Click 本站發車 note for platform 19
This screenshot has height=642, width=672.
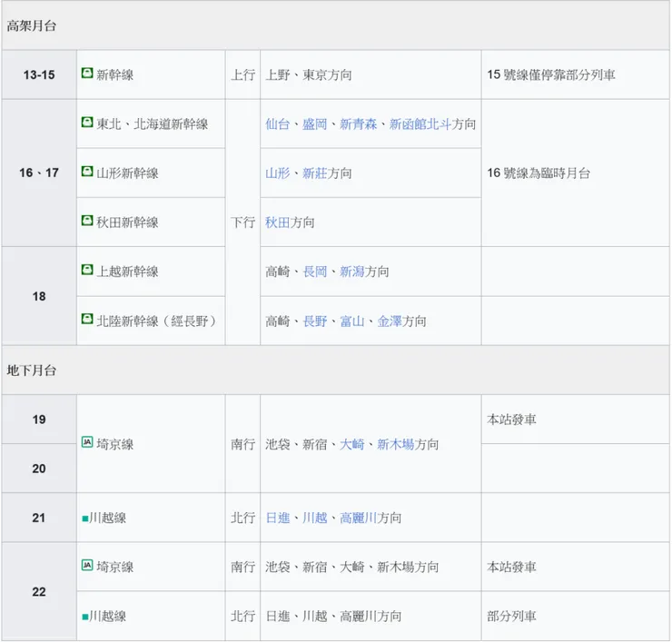click(x=511, y=420)
